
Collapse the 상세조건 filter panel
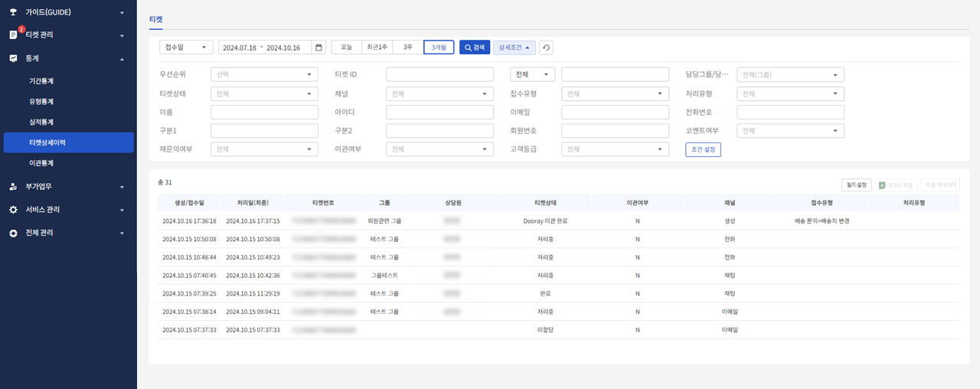click(x=514, y=47)
